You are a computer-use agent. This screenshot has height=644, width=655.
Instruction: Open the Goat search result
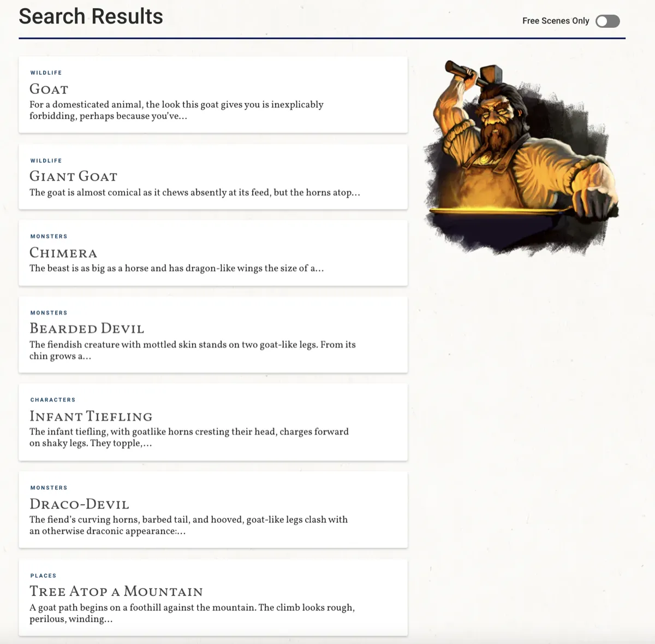pos(213,94)
